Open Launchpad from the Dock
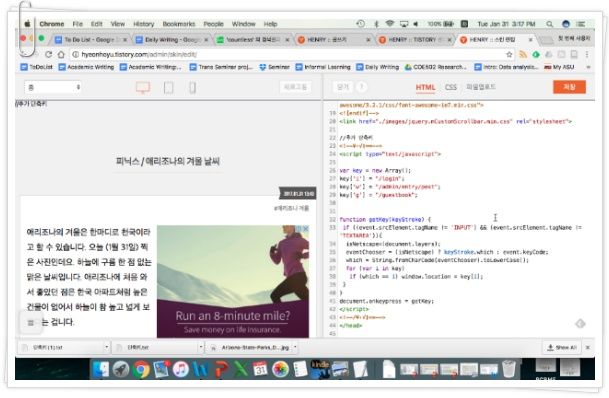This screenshot has width=609, height=398. (121, 369)
